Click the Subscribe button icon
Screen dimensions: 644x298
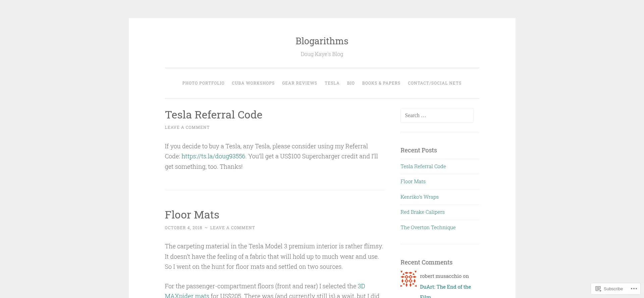click(598, 289)
